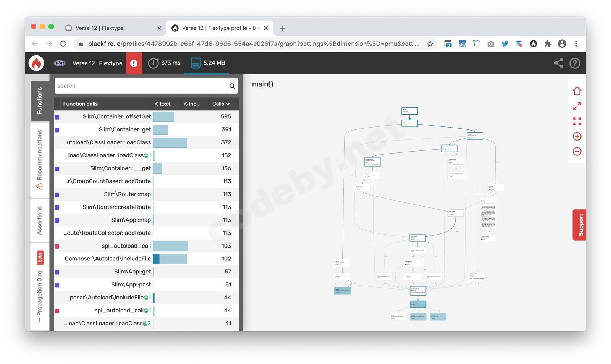Sort by the % Incl. column
Image resolution: width=611 pixels, height=364 pixels.
pyautogui.click(x=191, y=104)
